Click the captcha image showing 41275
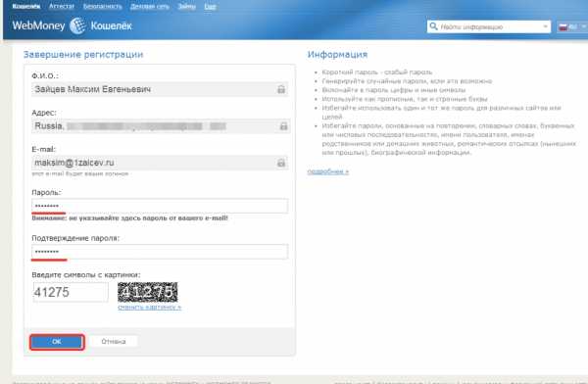 [x=147, y=292]
